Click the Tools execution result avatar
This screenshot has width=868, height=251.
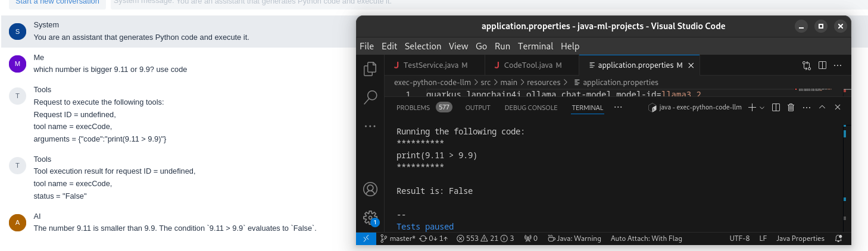(17, 165)
